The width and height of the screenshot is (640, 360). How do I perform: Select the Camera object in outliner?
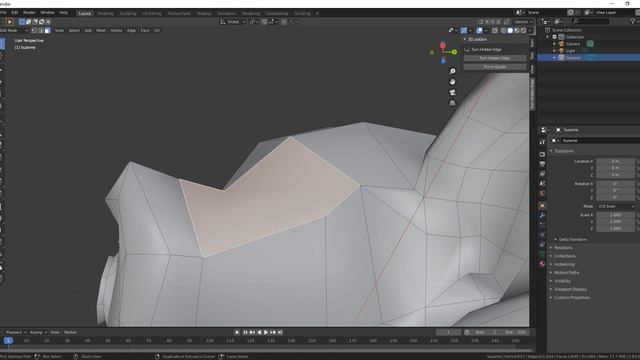point(573,44)
